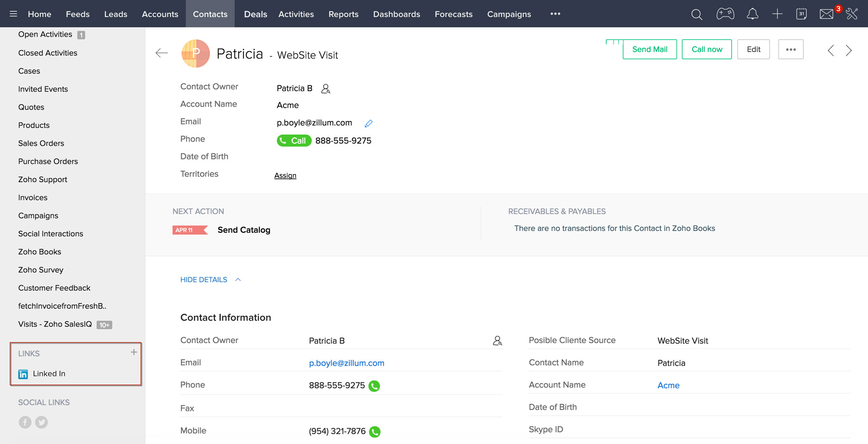Click the Twitter social link icon
This screenshot has width=868, height=444.
tap(41, 422)
